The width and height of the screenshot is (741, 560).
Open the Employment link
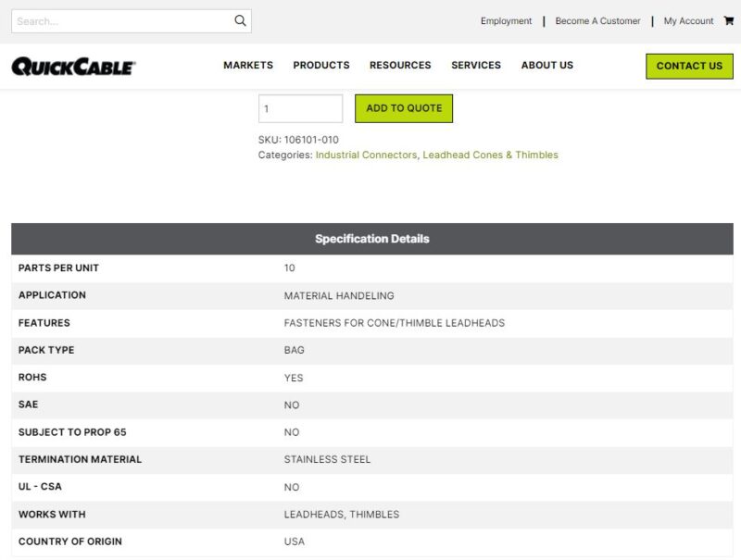pyautogui.click(x=506, y=21)
